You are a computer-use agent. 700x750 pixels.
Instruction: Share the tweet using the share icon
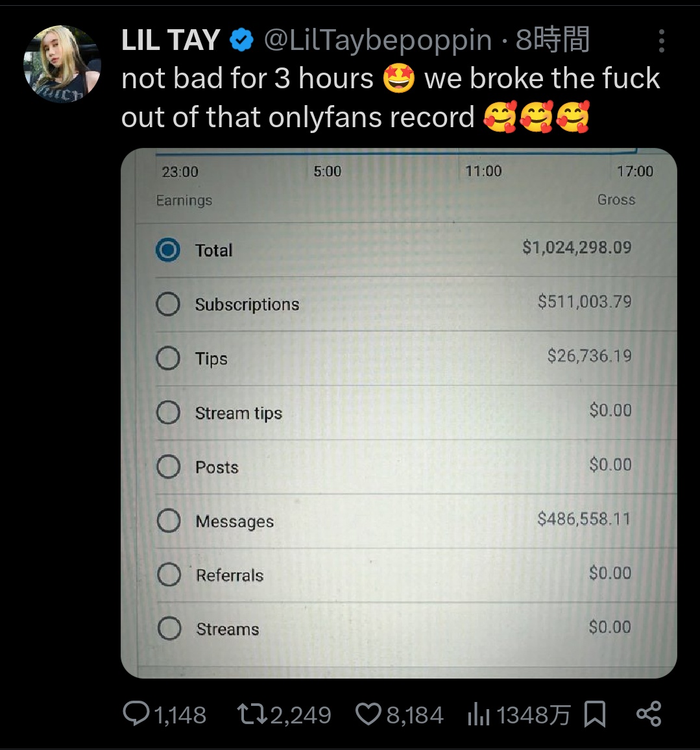coord(649,714)
